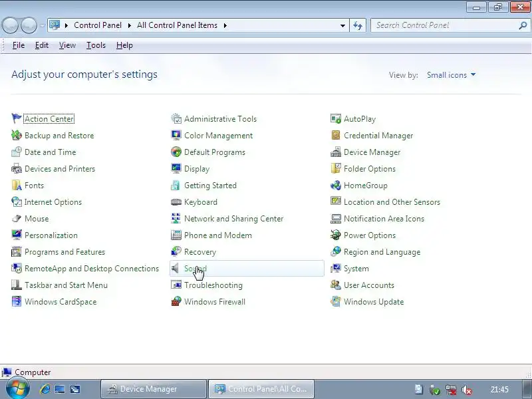Open Getting Started link
532x399 pixels.
[x=210, y=186]
